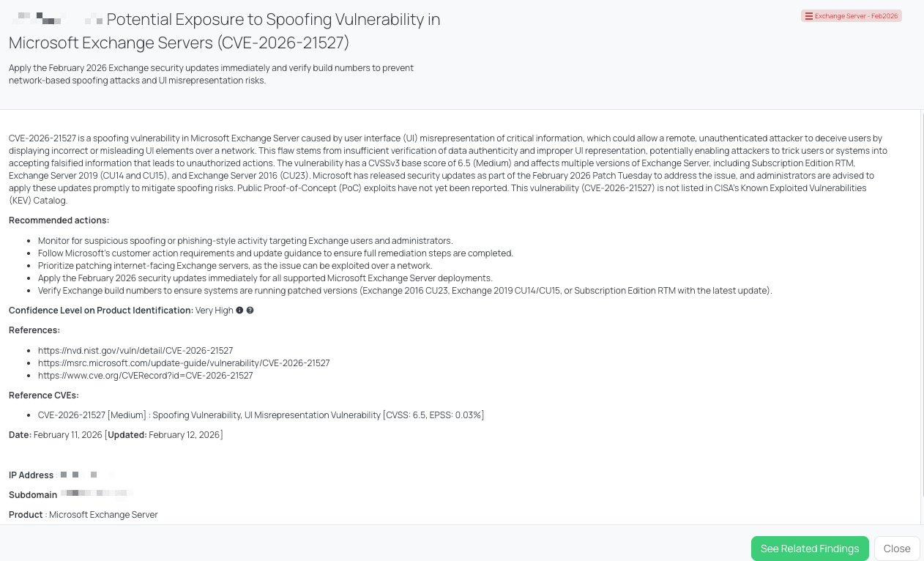This screenshot has height=561, width=924.
Task: Click the question-mark help icon near Confidence Level
Action: click(x=250, y=310)
